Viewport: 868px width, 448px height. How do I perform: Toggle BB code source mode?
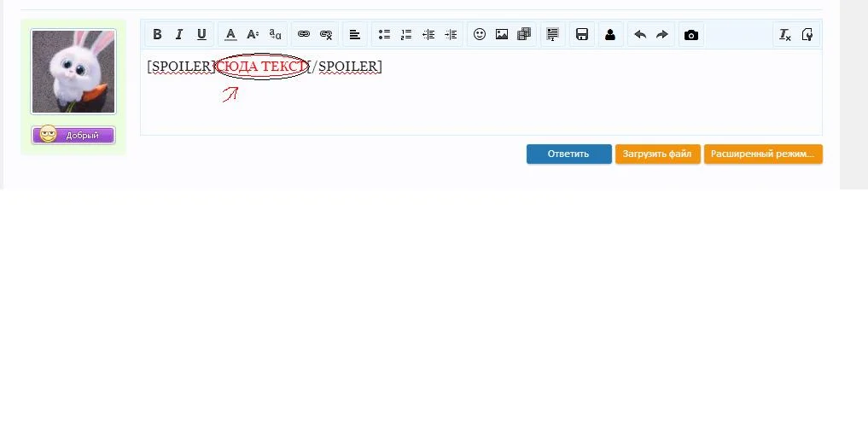807,34
